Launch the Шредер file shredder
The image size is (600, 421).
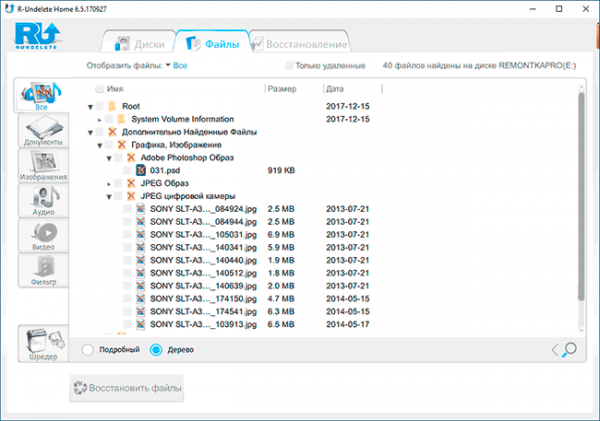click(43, 343)
